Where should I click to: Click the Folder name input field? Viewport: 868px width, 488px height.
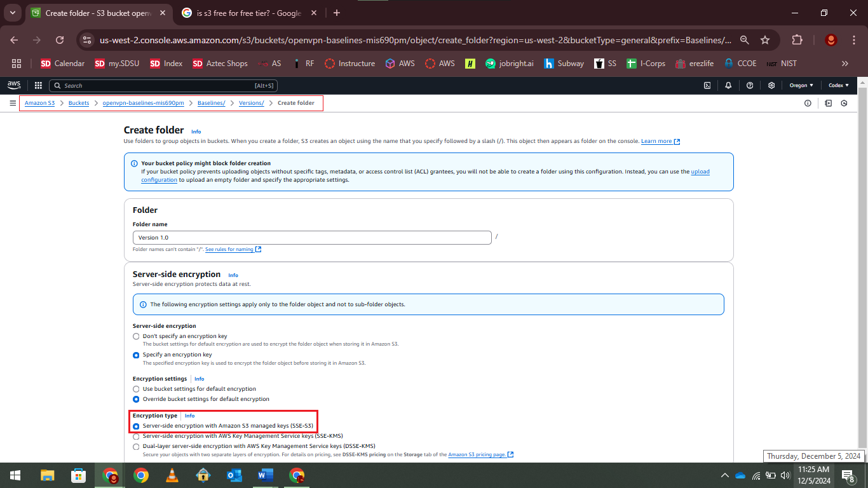[312, 238]
